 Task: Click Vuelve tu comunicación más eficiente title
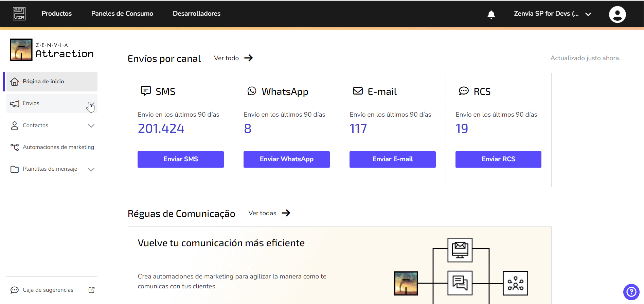[x=221, y=243]
